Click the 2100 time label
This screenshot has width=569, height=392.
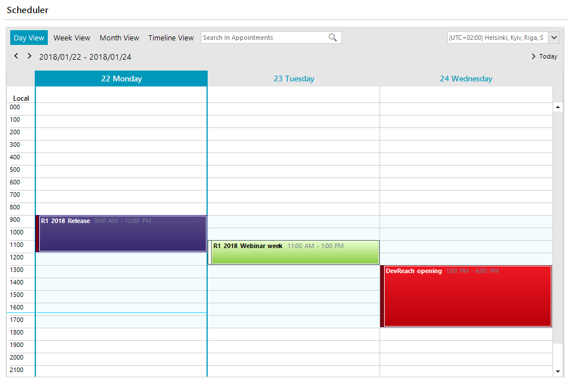pos(17,370)
